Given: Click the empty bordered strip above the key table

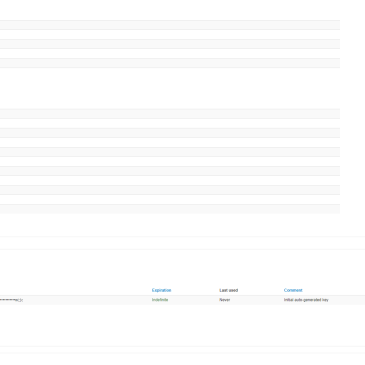Looking at the screenshot, I should 182,243.
